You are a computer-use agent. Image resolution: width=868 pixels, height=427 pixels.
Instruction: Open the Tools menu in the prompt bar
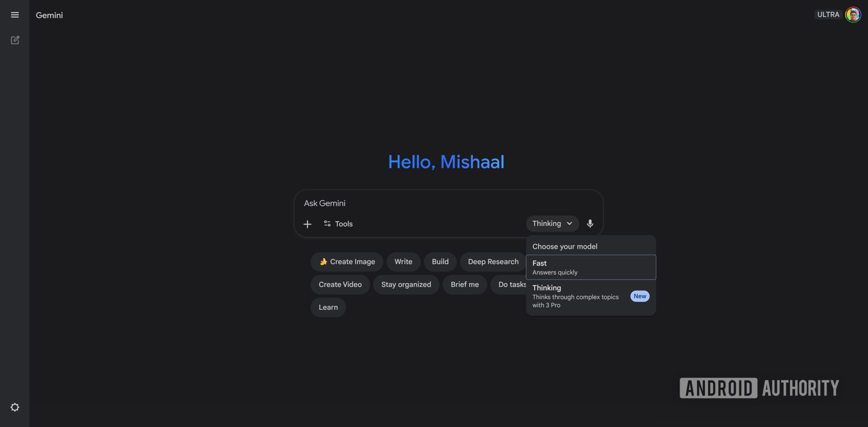tap(338, 224)
